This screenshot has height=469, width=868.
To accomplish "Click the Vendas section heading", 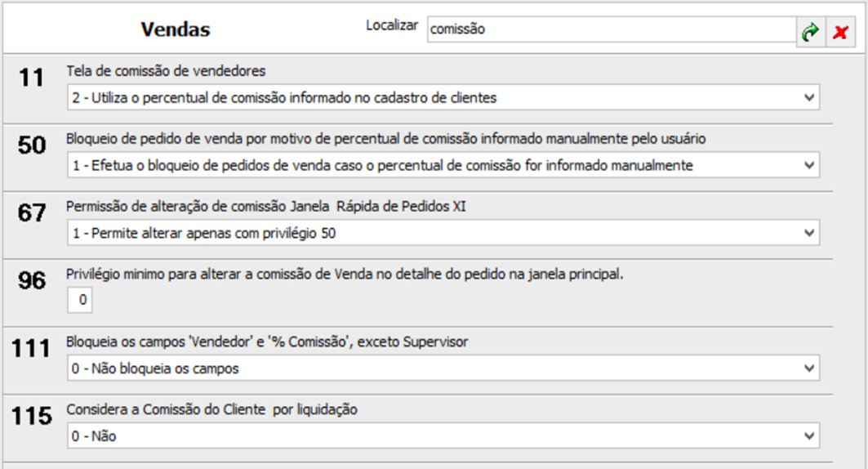I will point(176,29).
